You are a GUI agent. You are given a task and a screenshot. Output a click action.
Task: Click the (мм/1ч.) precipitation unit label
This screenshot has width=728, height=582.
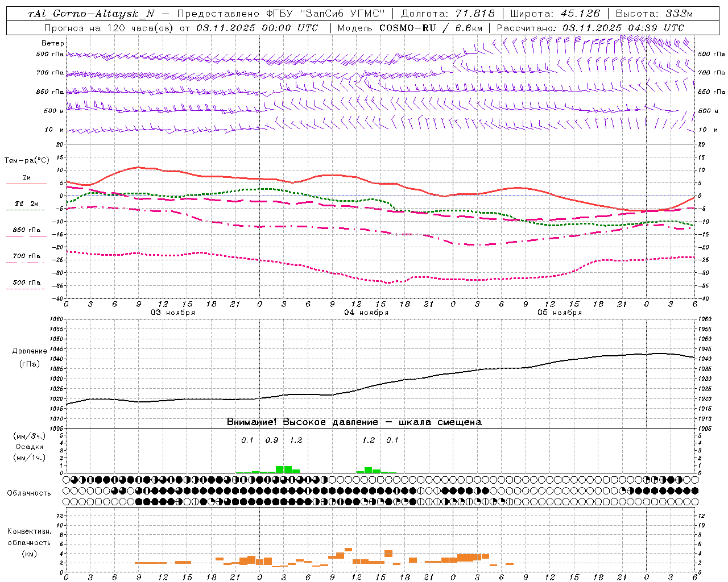click(x=30, y=458)
